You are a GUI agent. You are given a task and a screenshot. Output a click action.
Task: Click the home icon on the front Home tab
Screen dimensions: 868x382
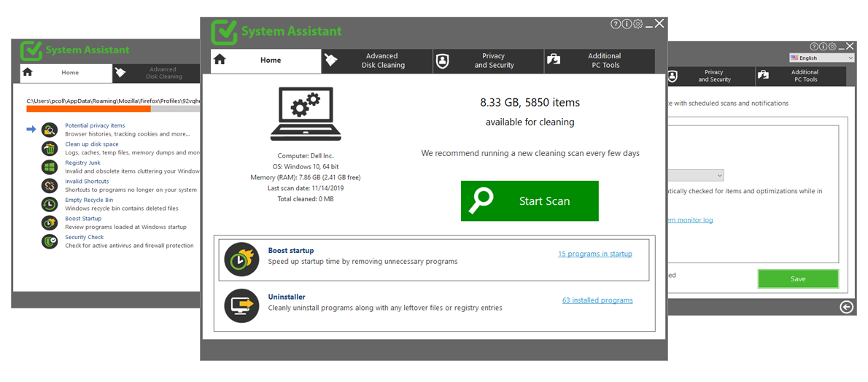click(x=220, y=60)
